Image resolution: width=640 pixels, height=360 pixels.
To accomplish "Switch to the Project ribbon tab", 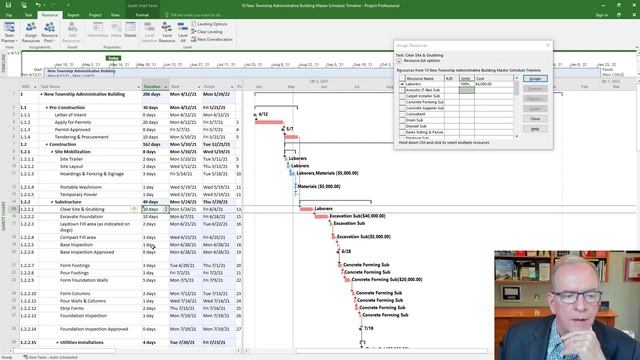I will (95, 15).
